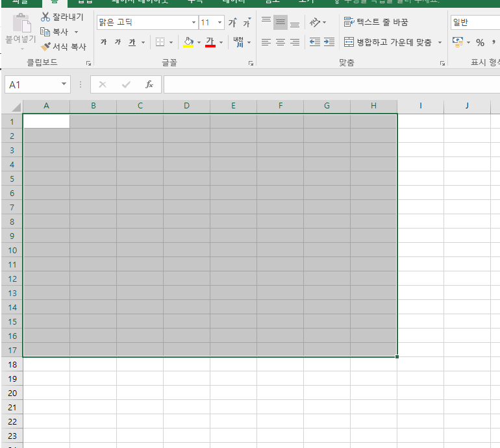Select Format Painter (서식 복사)
Viewport: 500px width, 448px height.
coord(64,47)
